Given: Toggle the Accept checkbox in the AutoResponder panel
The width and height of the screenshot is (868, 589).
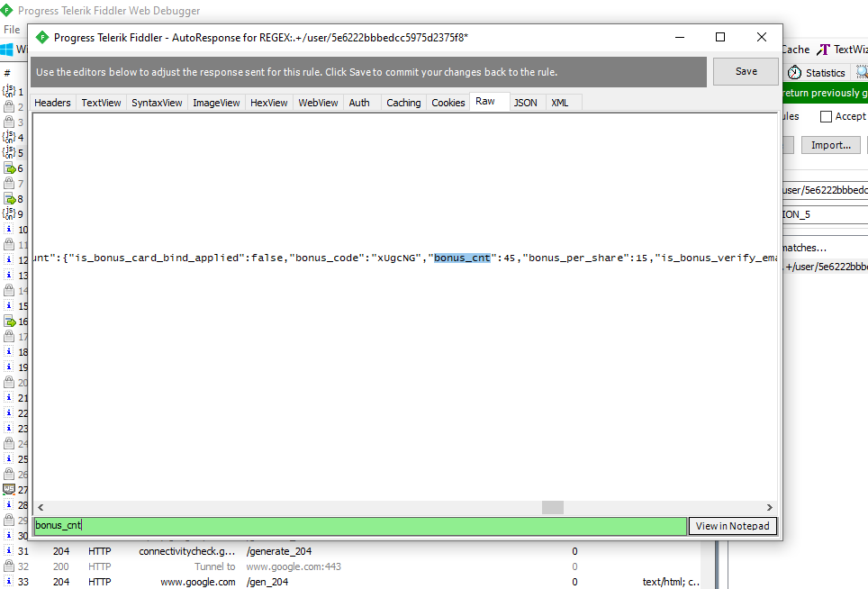Looking at the screenshot, I should 826,116.
